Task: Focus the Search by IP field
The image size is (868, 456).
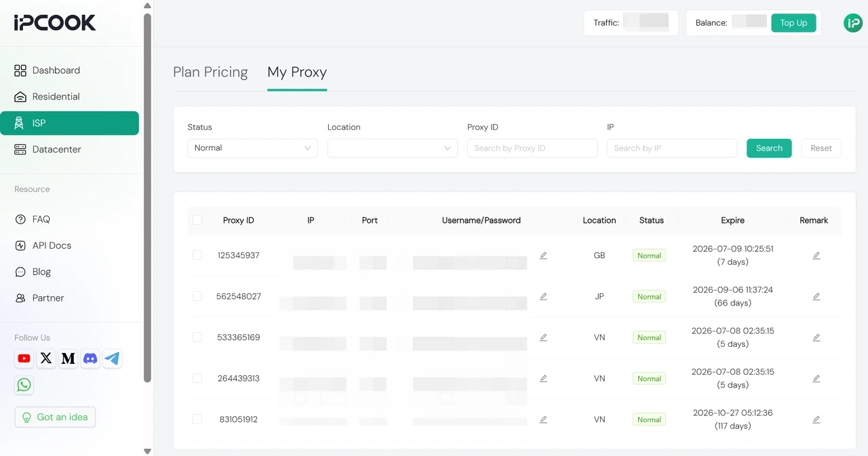Action: click(x=672, y=148)
